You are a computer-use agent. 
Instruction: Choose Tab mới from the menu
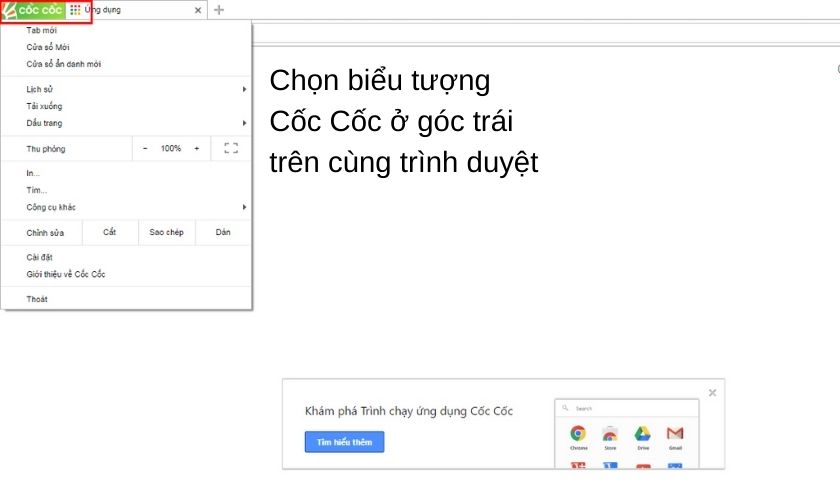126,30
